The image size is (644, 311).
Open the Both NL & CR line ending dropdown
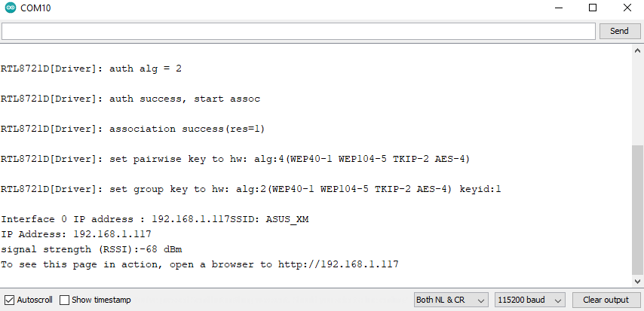pyautogui.click(x=451, y=300)
